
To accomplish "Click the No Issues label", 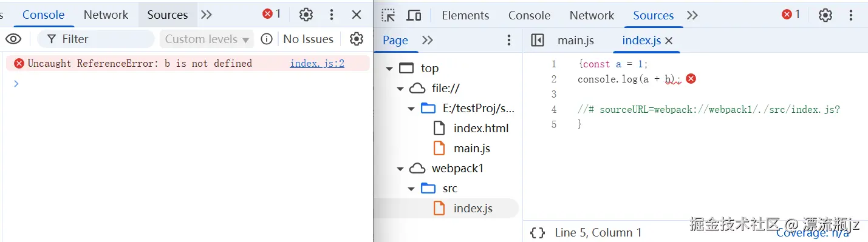I will coord(308,39).
